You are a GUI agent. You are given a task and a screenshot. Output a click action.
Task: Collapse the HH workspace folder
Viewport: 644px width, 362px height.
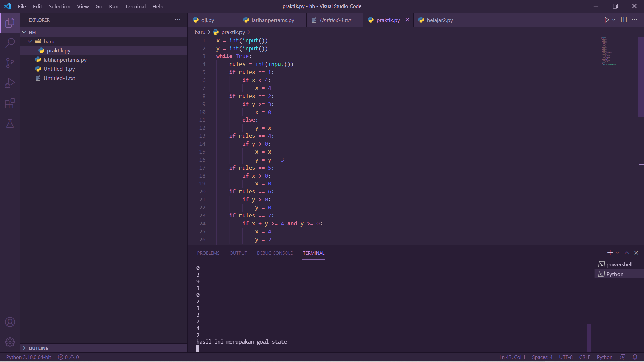24,32
